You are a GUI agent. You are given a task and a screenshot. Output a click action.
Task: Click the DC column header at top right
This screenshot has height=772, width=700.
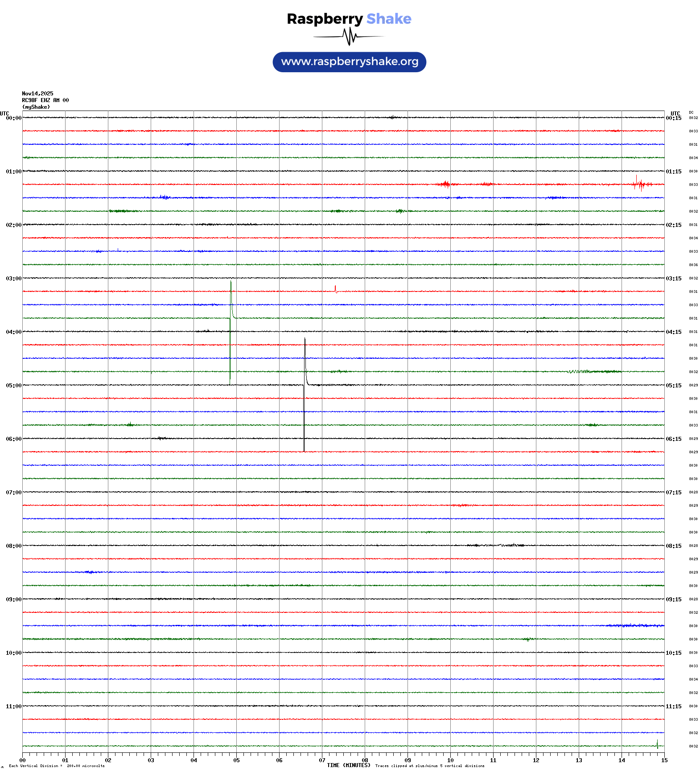coord(691,112)
